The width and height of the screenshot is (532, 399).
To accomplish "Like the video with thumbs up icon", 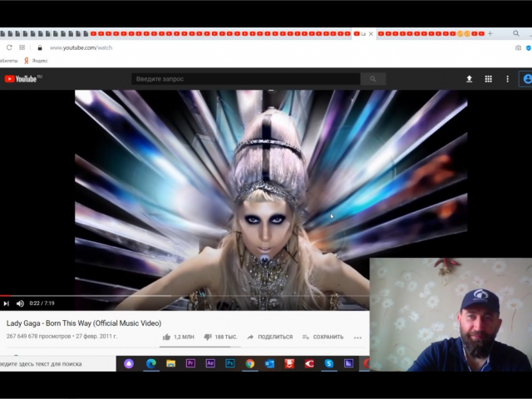I will pos(166,337).
